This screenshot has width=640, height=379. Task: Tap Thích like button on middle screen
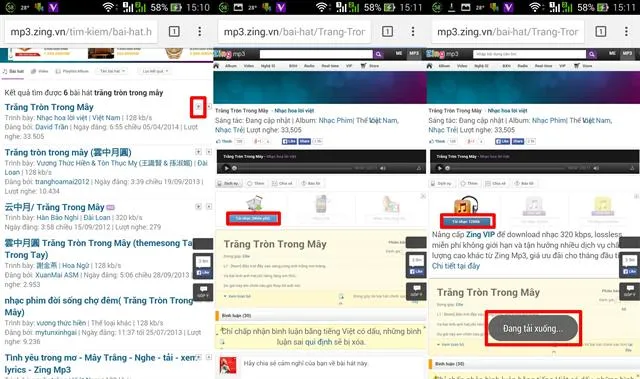point(225,141)
